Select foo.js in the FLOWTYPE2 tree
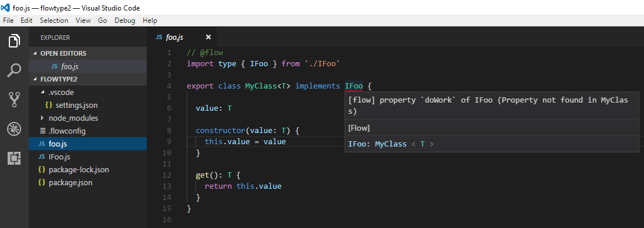 click(x=88, y=144)
